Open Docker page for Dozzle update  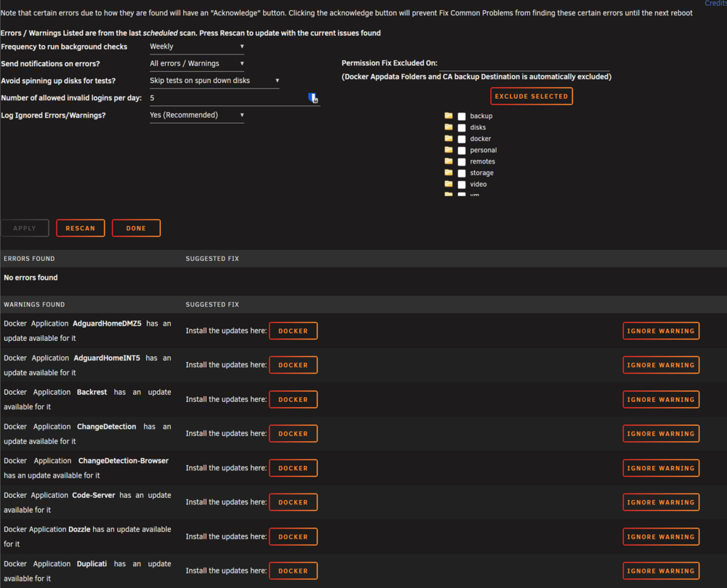[293, 536]
